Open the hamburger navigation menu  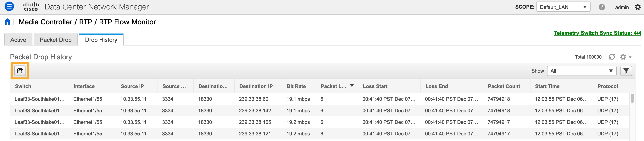9,7
